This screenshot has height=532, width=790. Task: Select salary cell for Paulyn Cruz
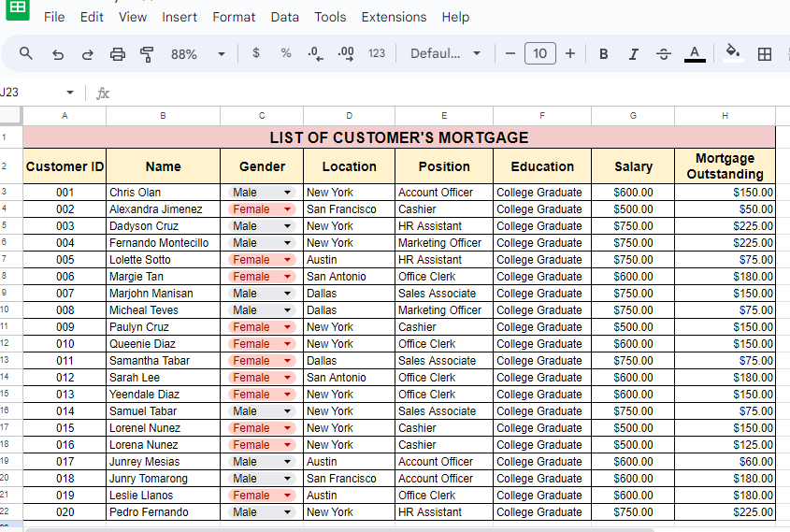point(633,327)
